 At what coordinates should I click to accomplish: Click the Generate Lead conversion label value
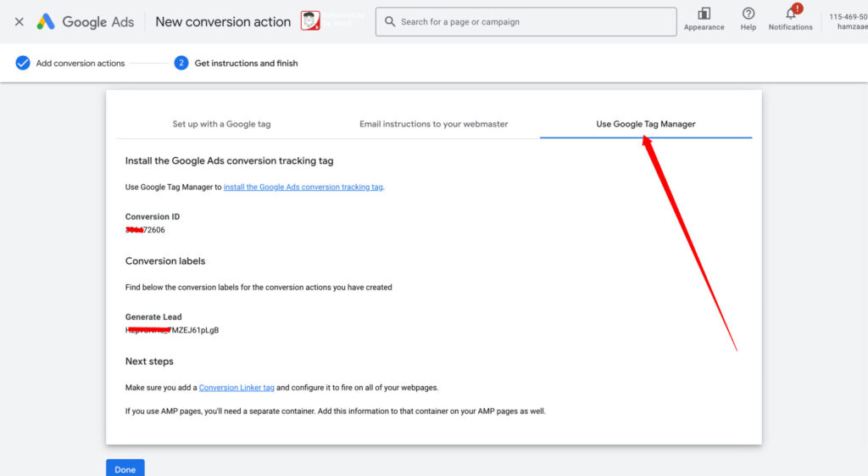(172, 330)
